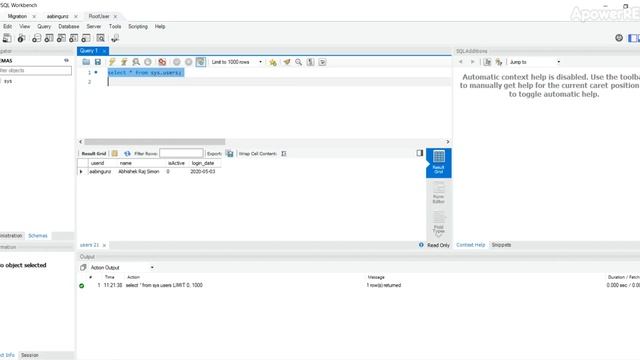Open the View menu
Image resolution: width=640 pixels, height=360 pixels.
(x=24, y=27)
